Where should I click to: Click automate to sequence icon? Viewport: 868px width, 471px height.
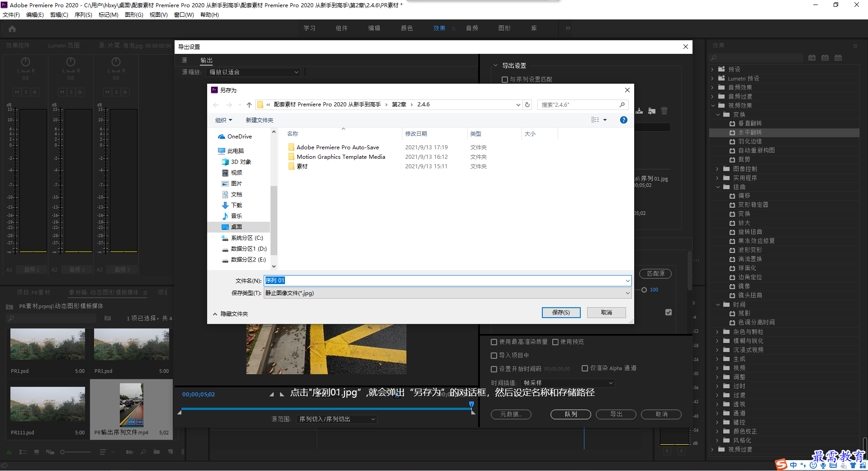(x=129, y=452)
